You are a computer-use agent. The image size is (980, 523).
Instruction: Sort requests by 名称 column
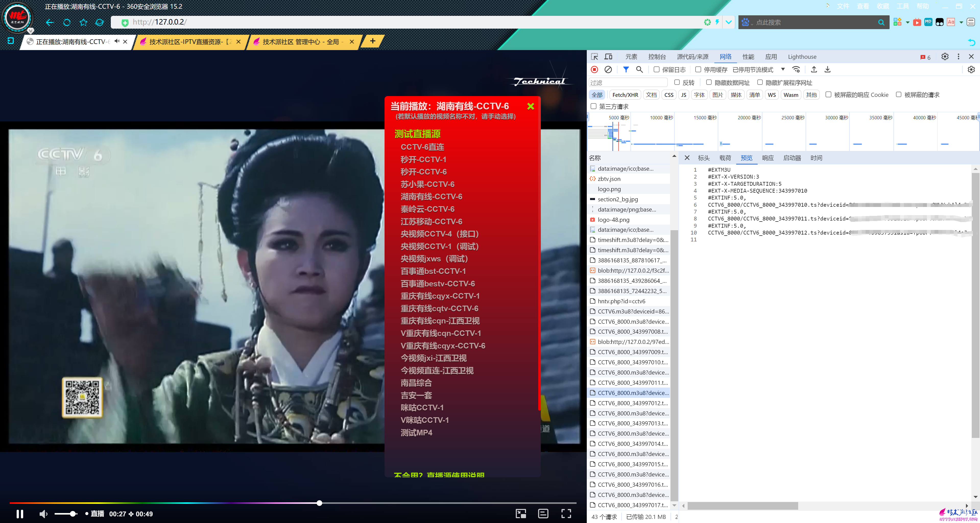[595, 158]
